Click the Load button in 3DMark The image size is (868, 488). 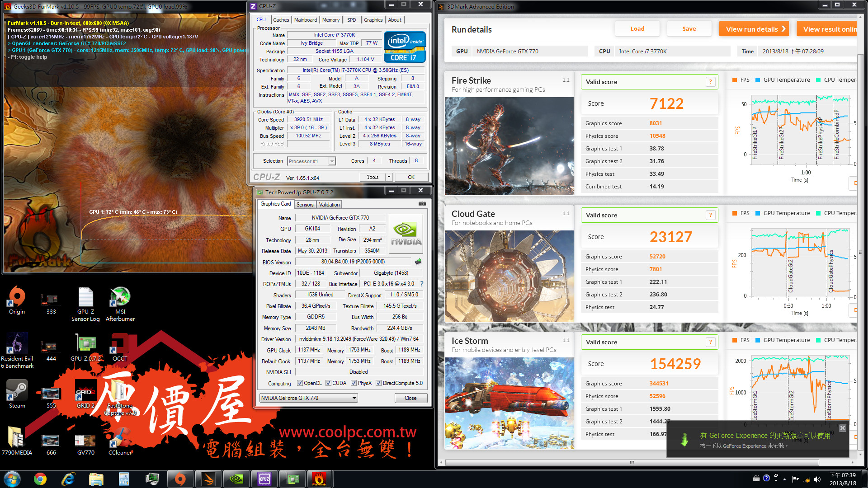(x=637, y=28)
